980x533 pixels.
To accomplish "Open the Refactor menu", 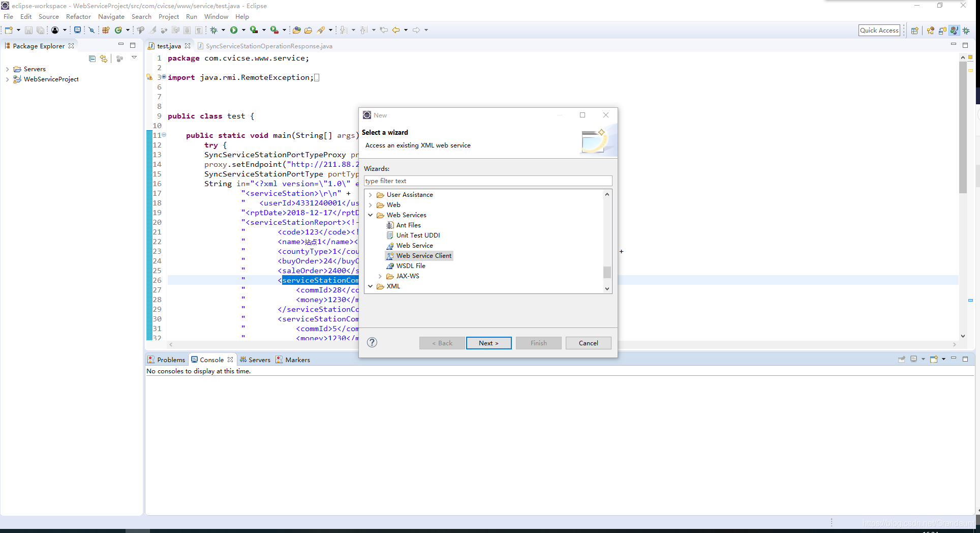I will (x=78, y=16).
